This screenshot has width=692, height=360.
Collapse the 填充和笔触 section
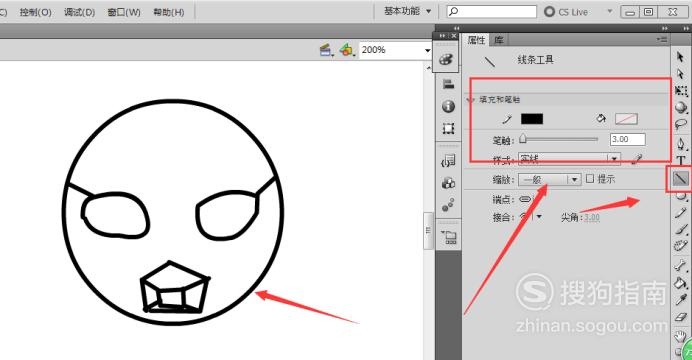[470, 100]
